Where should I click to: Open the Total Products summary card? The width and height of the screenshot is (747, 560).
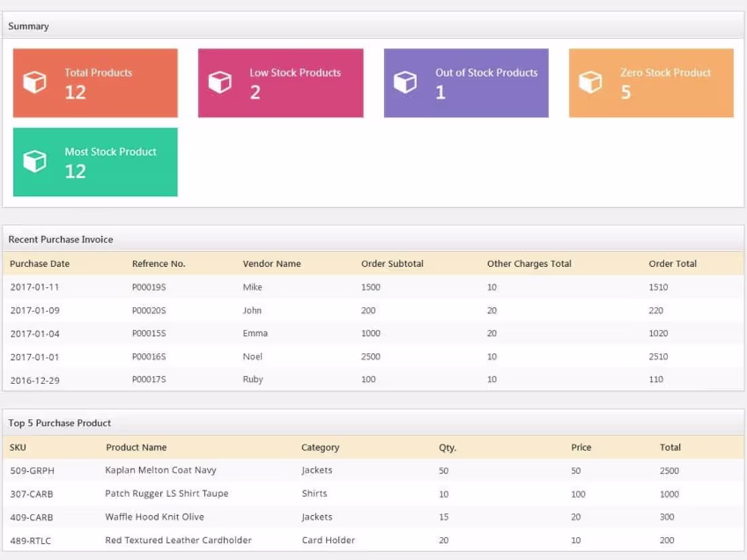pos(94,81)
